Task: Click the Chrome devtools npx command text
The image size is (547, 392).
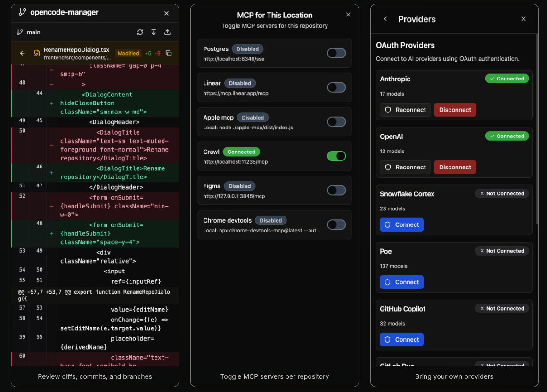Action: [261, 230]
